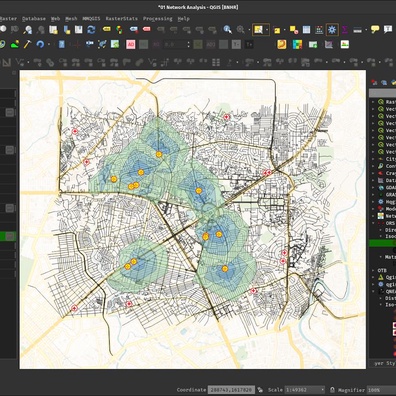Toggle the scale lock icon
This screenshot has width=396, height=396.
332,390
